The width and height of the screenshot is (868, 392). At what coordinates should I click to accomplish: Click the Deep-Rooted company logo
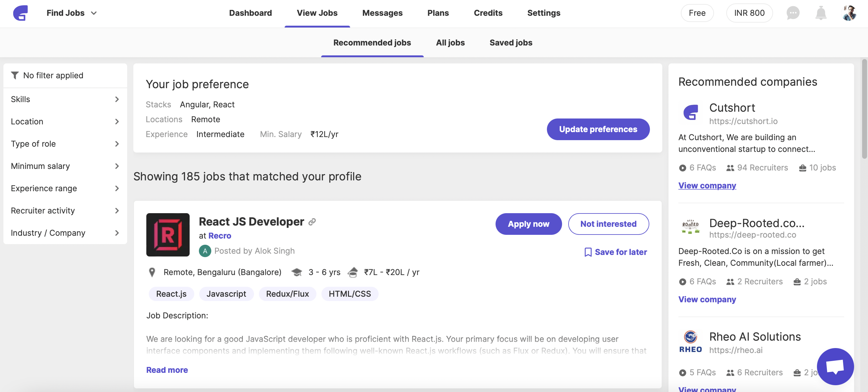[690, 227]
